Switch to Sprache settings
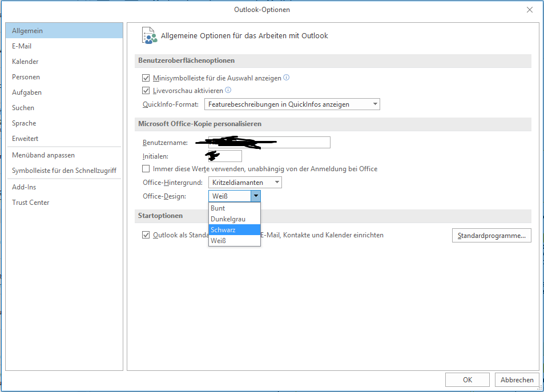 (x=64, y=123)
